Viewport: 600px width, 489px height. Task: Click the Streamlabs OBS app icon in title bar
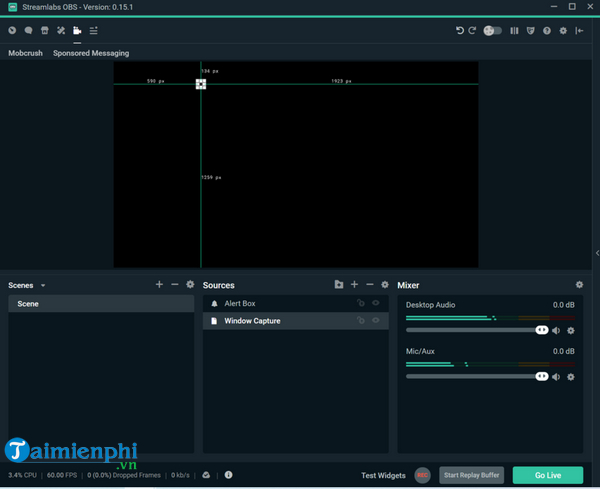point(13,7)
